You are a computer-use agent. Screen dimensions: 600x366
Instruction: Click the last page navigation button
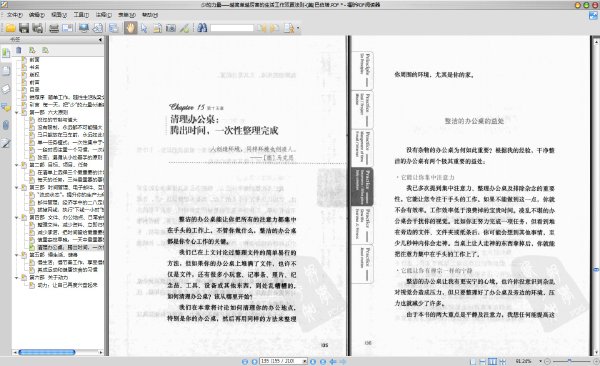coord(323,361)
